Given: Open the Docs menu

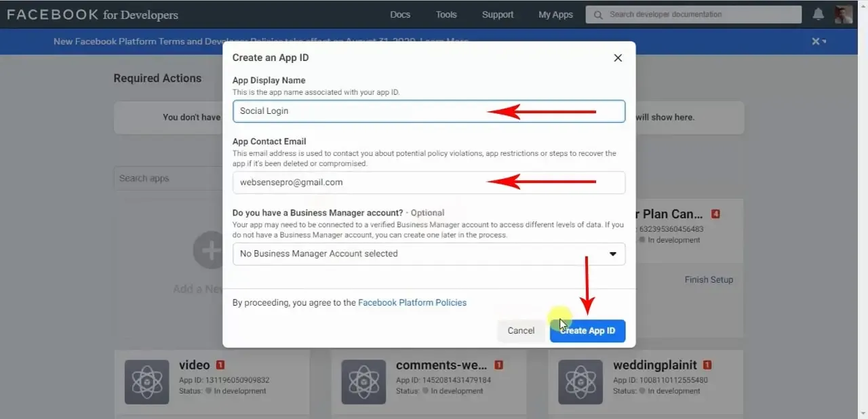Looking at the screenshot, I should [400, 14].
